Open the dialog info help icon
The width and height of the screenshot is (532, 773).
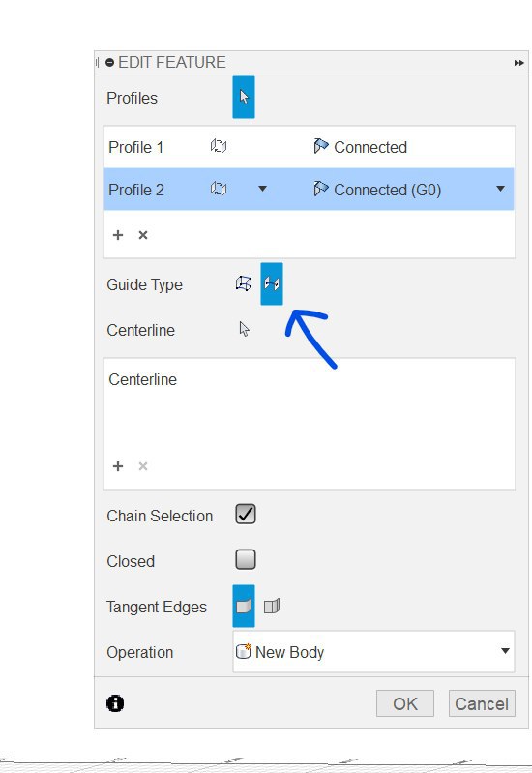click(x=115, y=703)
